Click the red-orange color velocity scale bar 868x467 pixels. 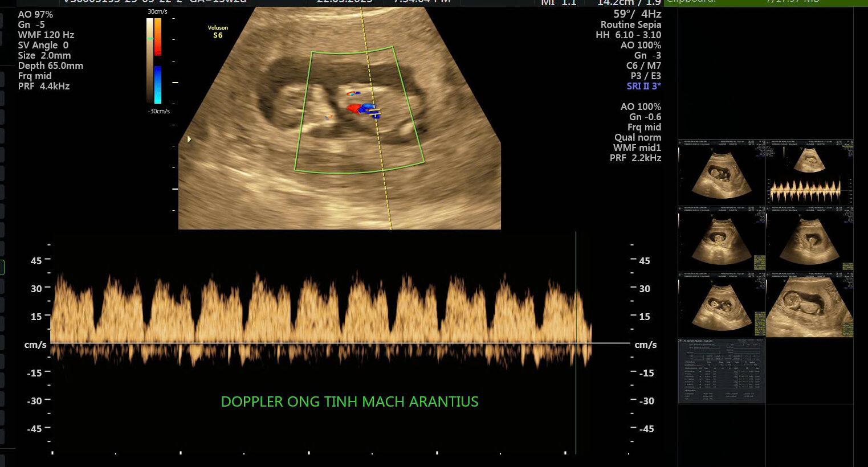pos(158,37)
